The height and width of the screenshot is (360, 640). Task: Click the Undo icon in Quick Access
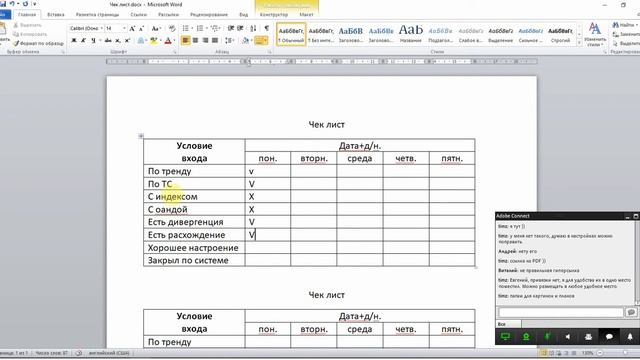(x=12, y=4)
